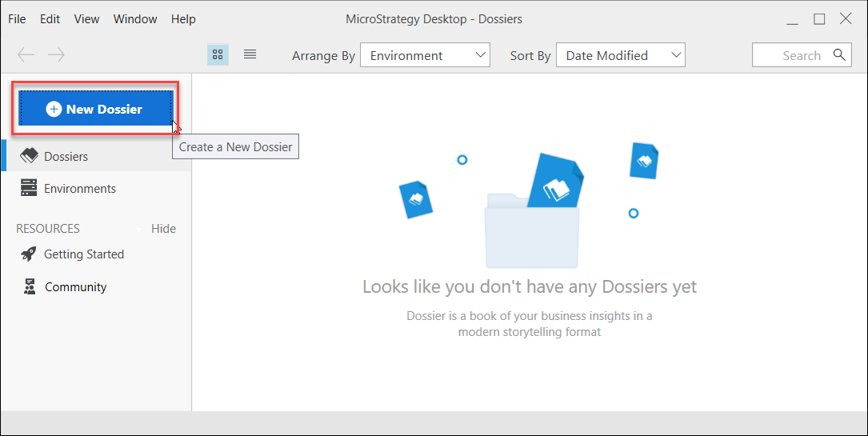
Task: Click the Getting Started rocket icon
Action: click(x=29, y=254)
